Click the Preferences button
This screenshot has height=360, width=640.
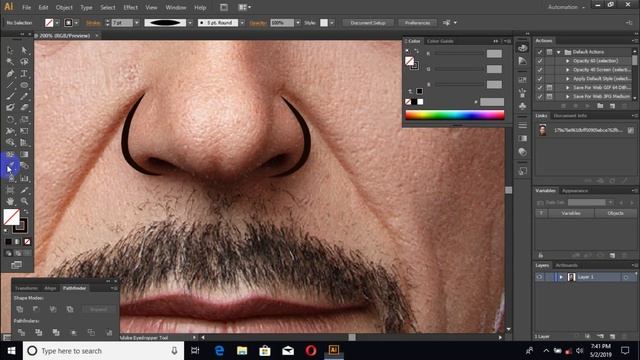(x=418, y=23)
